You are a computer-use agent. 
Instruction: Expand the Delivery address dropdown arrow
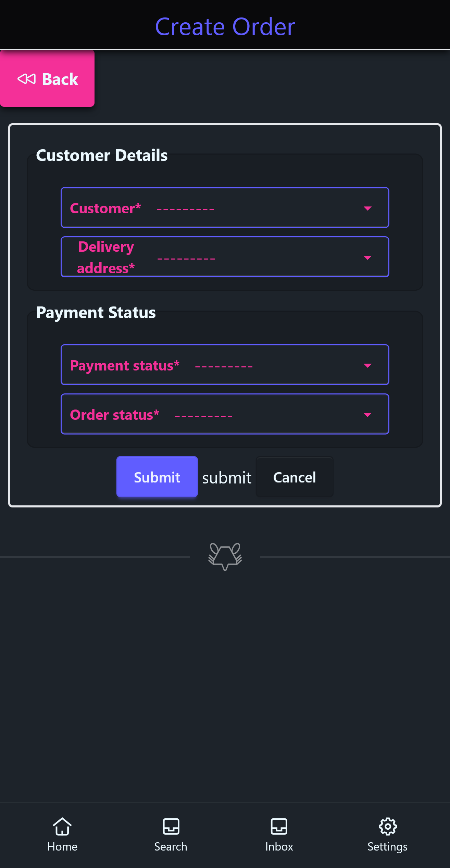tap(367, 257)
